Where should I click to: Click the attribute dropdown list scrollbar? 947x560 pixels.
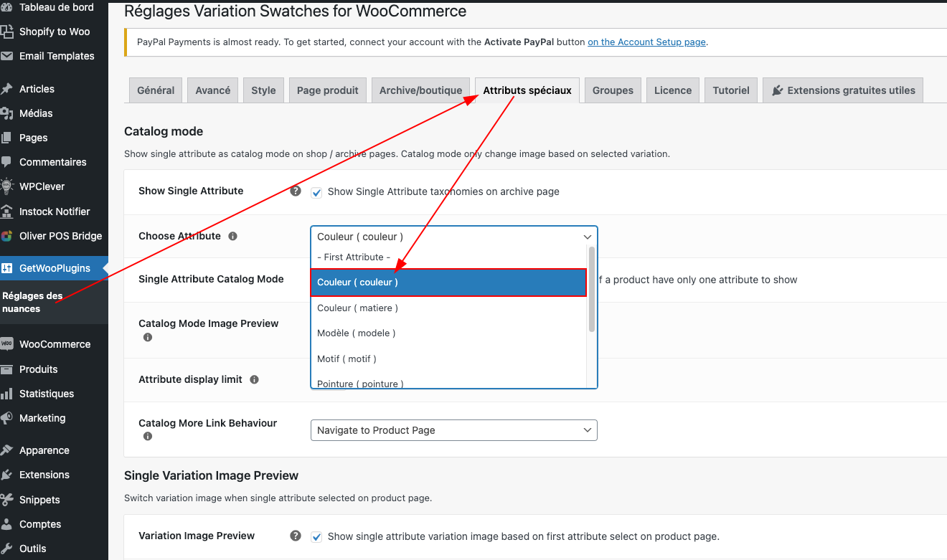592,289
